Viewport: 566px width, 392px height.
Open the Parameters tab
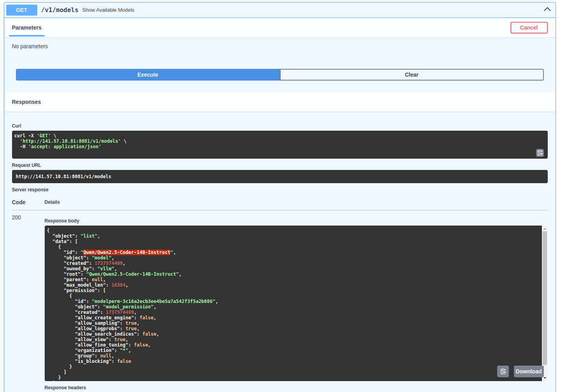click(x=26, y=28)
